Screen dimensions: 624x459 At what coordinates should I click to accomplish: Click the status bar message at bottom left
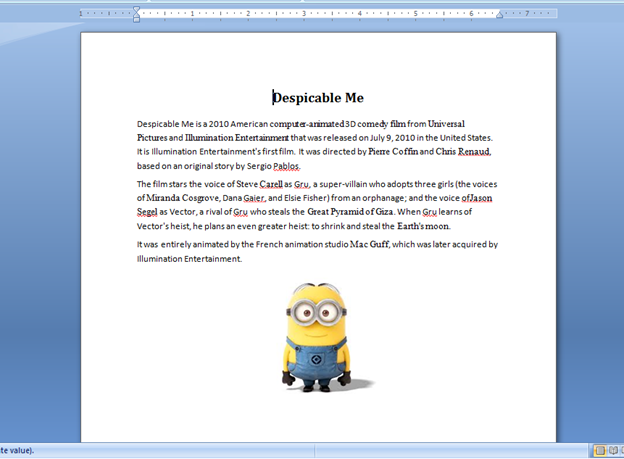pos(18,451)
